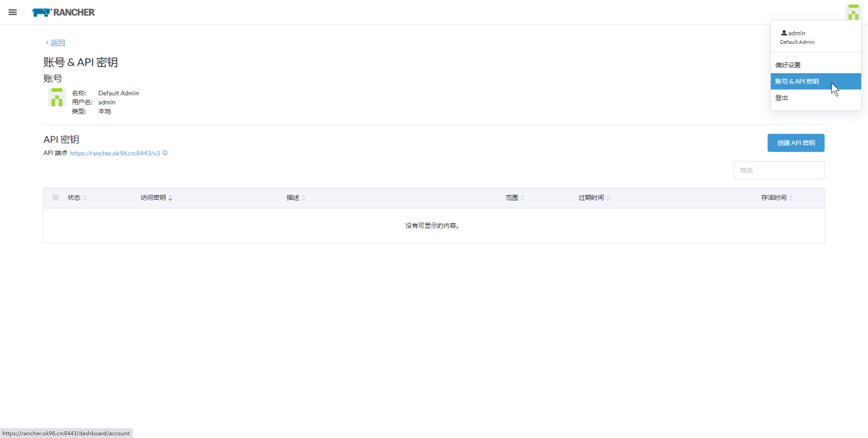Click the Rancher logo
The height and width of the screenshot is (438, 868).
click(x=64, y=12)
